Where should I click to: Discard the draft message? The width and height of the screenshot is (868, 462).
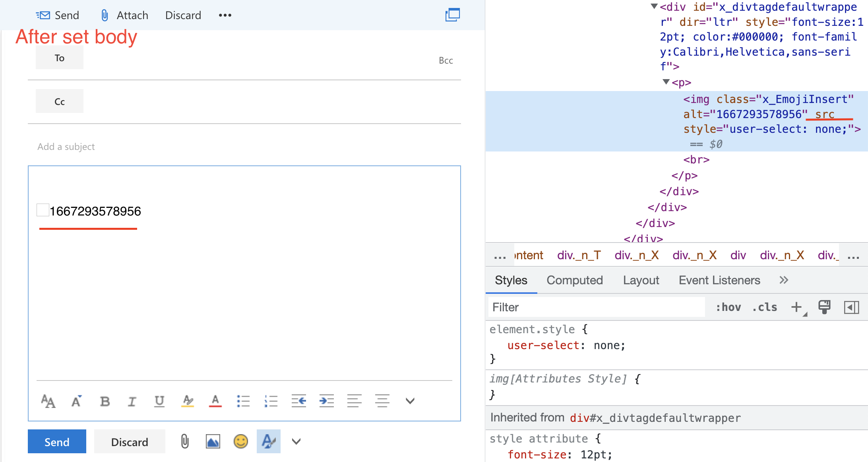(x=130, y=441)
